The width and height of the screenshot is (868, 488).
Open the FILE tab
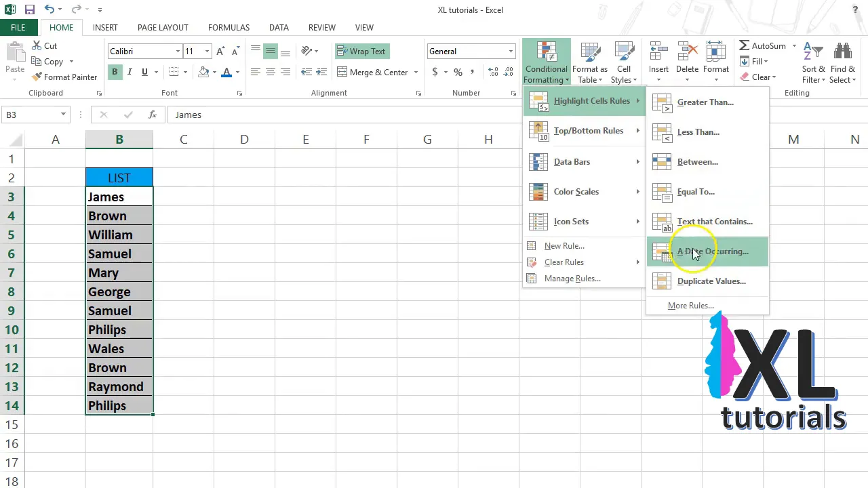pos(18,28)
